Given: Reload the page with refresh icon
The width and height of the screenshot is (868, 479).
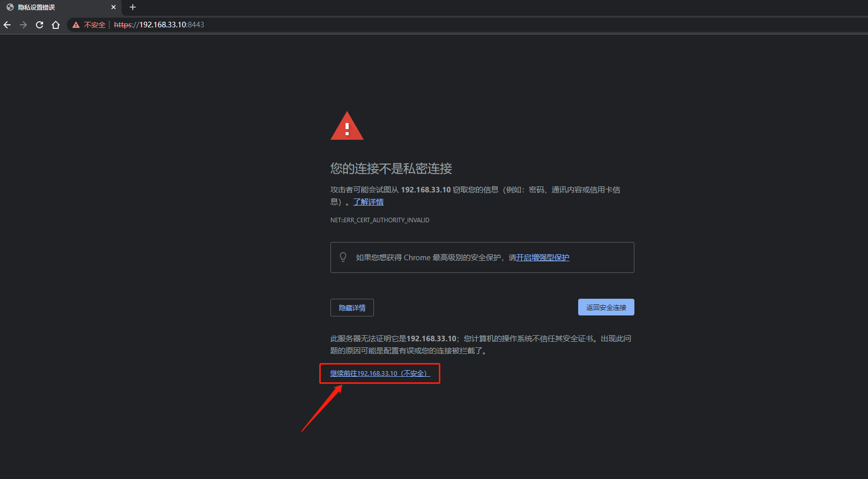Looking at the screenshot, I should 40,25.
